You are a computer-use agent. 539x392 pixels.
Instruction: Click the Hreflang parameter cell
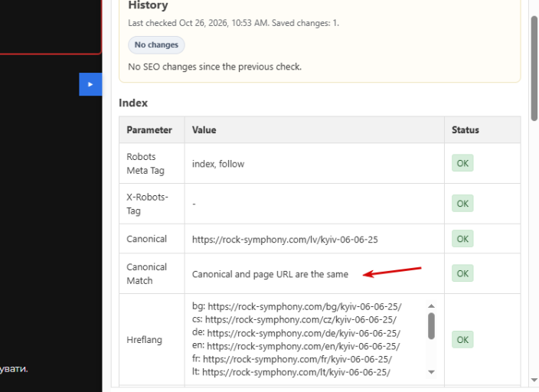[152, 340]
